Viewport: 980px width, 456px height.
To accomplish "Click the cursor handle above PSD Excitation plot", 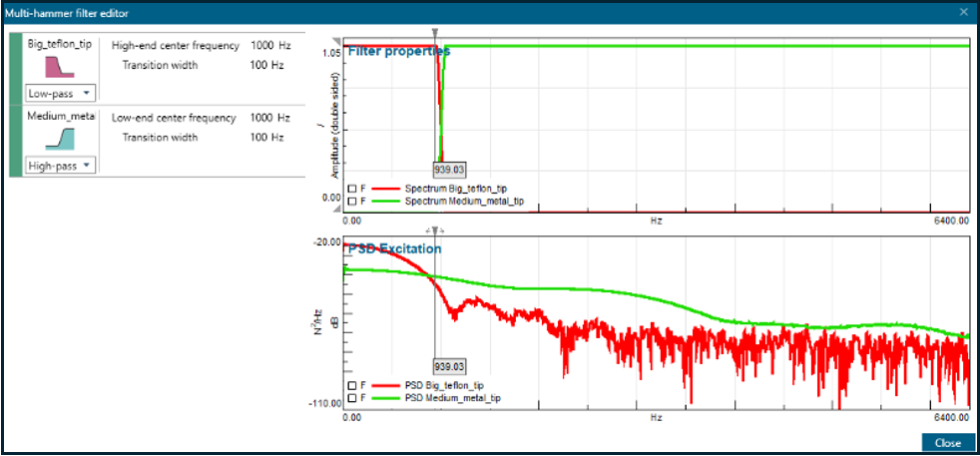I will [x=434, y=230].
